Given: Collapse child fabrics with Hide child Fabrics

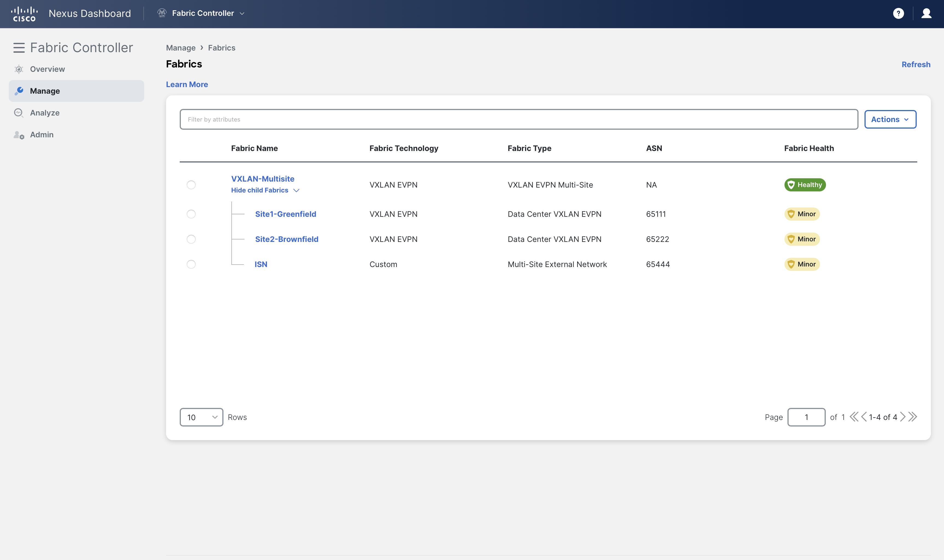Looking at the screenshot, I should pos(265,191).
